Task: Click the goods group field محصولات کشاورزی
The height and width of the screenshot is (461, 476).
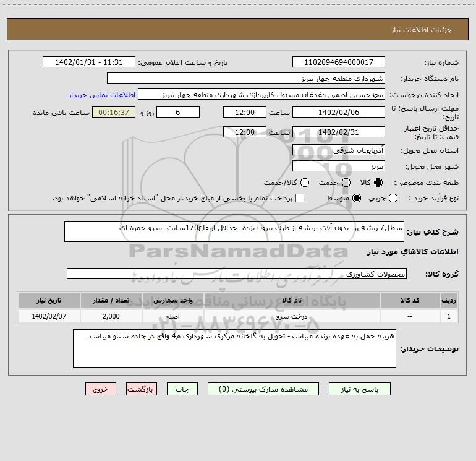Action: [x=237, y=274]
